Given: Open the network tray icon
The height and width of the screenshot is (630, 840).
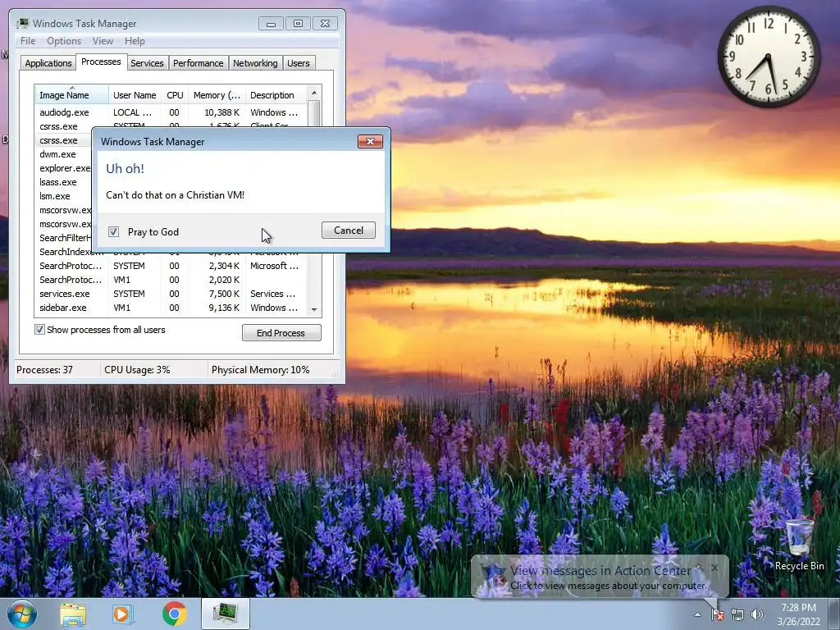Looking at the screenshot, I should 737,614.
